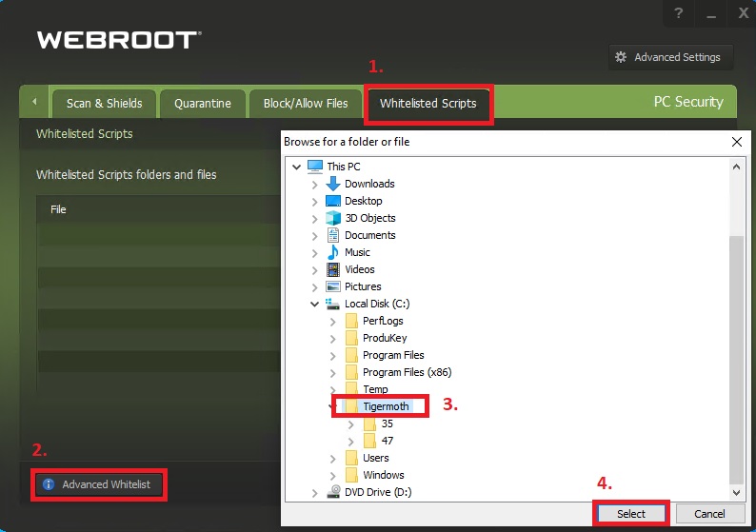Select the Program Files (x86) label
Viewport: 756px width, 532px height.
[407, 372]
